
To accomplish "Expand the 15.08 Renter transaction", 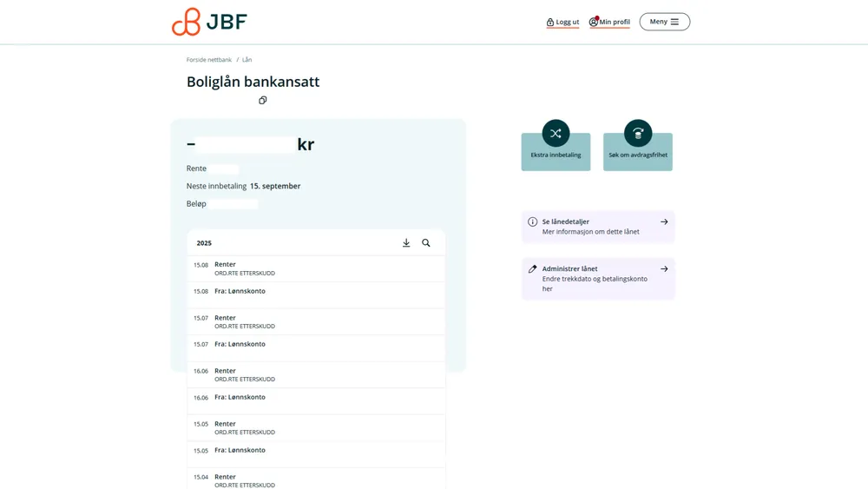I will [316, 268].
